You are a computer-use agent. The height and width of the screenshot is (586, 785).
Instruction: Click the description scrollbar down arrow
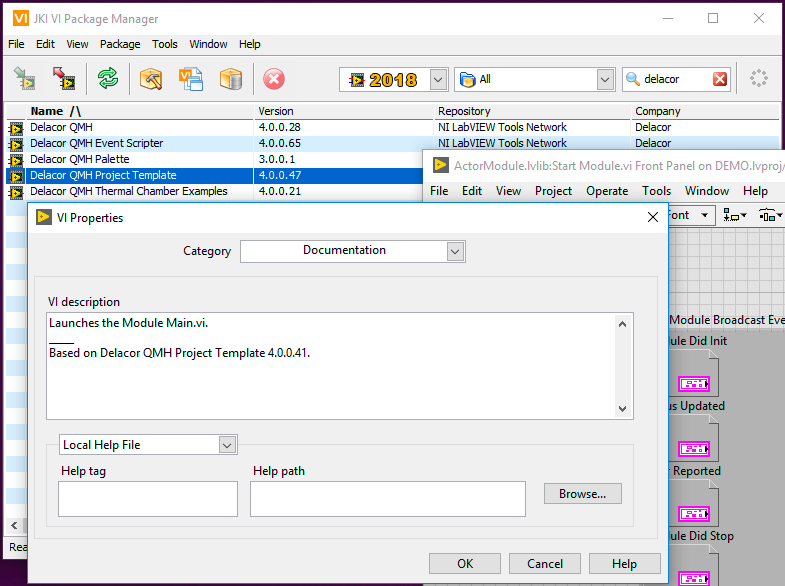click(x=622, y=408)
